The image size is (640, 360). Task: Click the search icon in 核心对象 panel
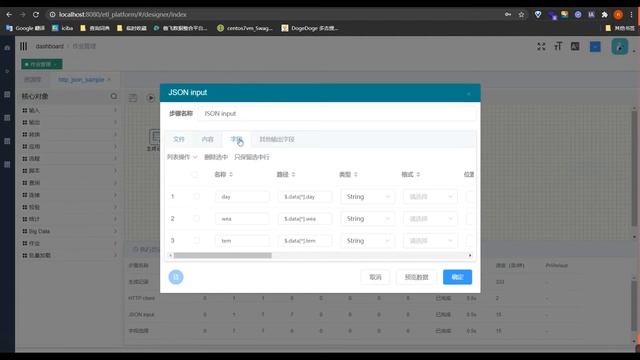[x=114, y=96]
